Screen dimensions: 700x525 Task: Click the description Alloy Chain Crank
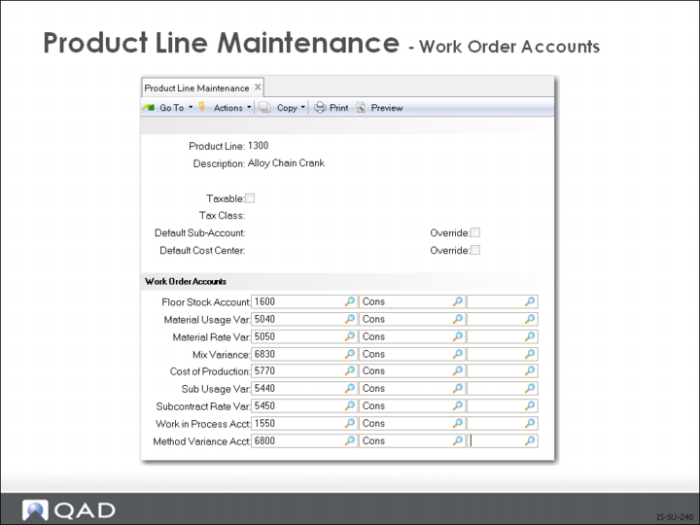pos(286,163)
